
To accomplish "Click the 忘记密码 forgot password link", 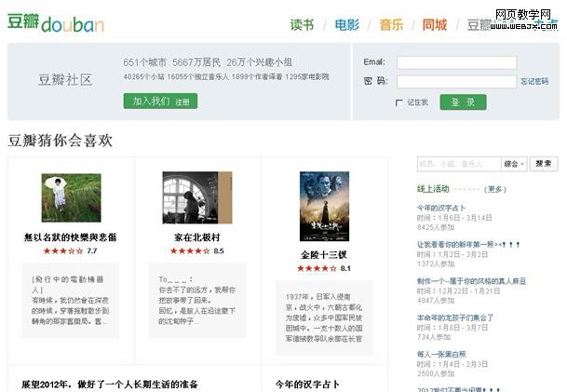I will pyautogui.click(x=534, y=82).
